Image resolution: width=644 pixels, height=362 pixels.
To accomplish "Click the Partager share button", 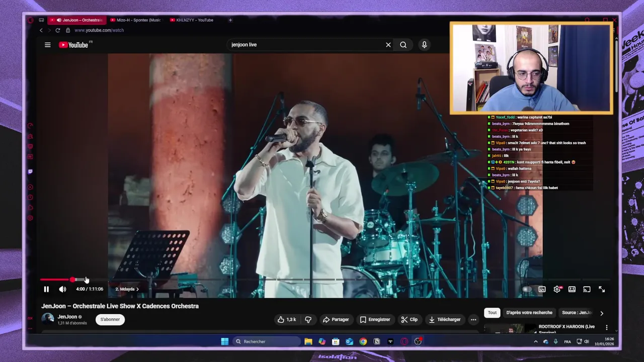I will pos(336,319).
